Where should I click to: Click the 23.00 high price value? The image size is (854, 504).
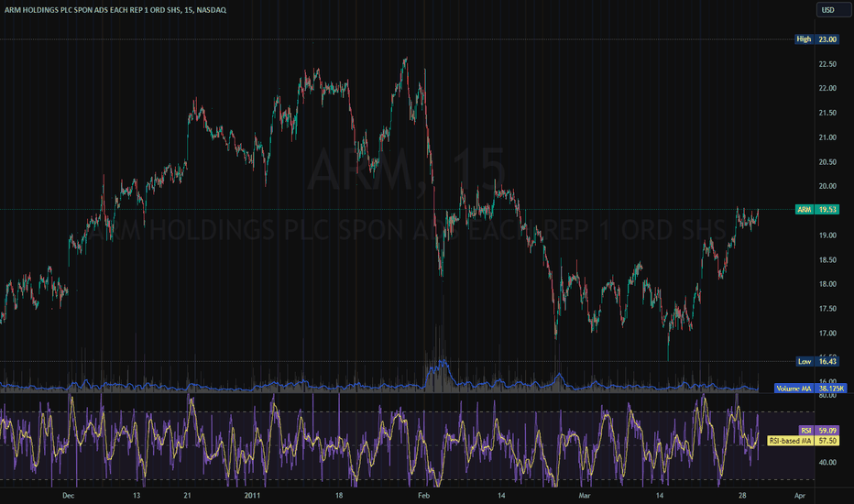827,39
